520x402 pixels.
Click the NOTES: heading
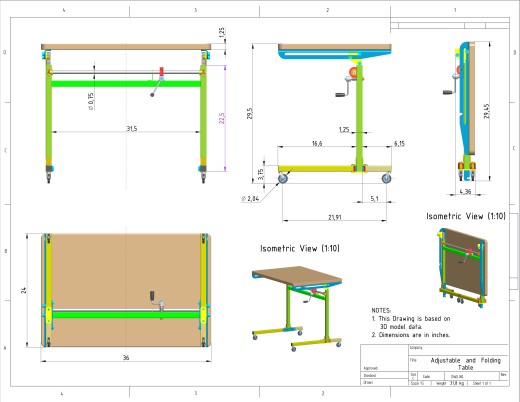(x=381, y=310)
